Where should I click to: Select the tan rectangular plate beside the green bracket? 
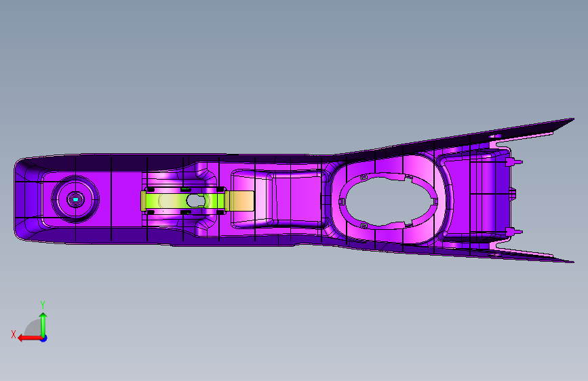(240, 201)
